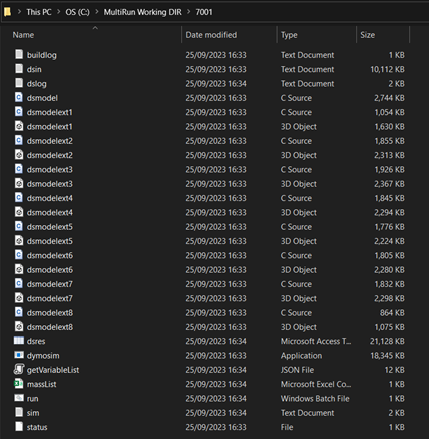The image size is (429, 439).
Task: Sort by the Name column header
Action: point(23,35)
